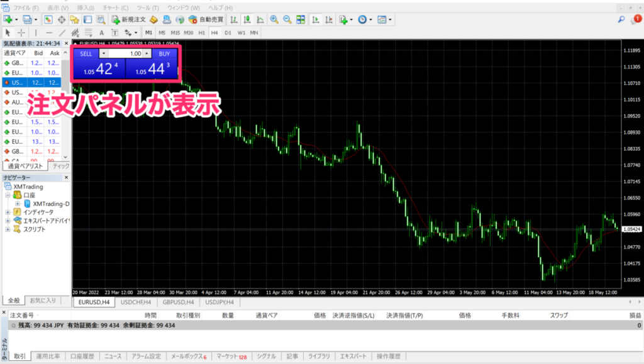
Task: Toggle the Terminal panel icon
Action: click(x=87, y=19)
